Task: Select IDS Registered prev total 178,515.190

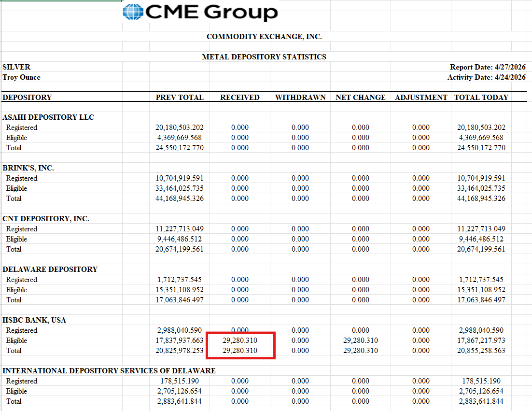Action: [x=180, y=381]
